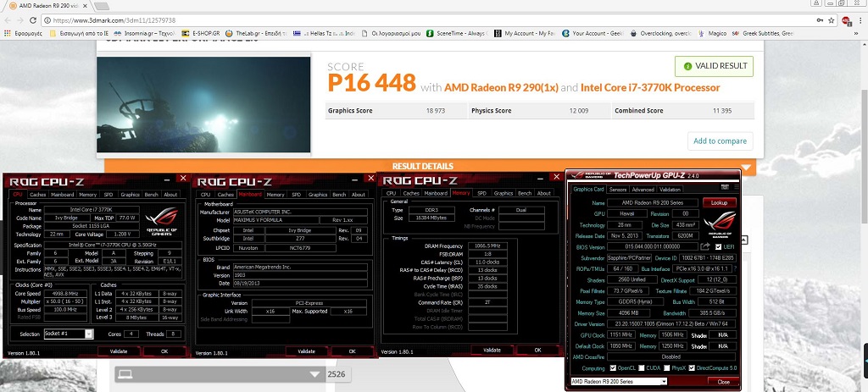Reload the 3dmark page in Chrome
Viewport: 868px width, 392px height.
[x=33, y=20]
